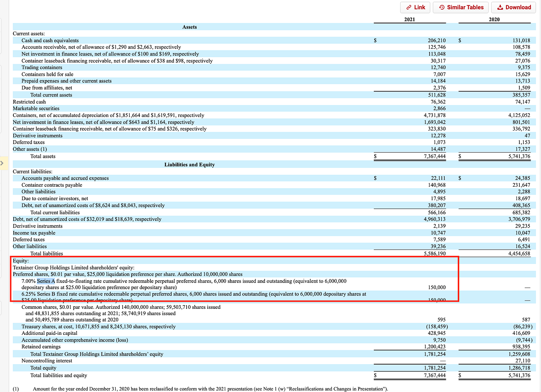Click the Total current assets label

(x=51, y=95)
